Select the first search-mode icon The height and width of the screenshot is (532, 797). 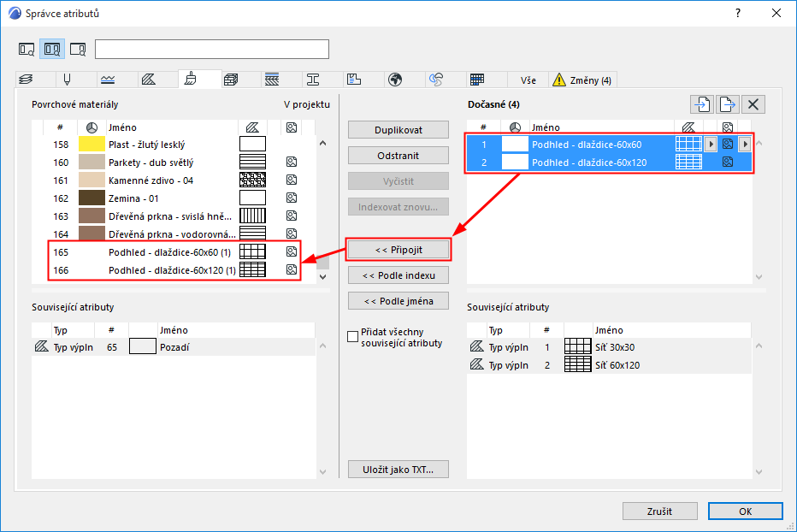click(27, 50)
